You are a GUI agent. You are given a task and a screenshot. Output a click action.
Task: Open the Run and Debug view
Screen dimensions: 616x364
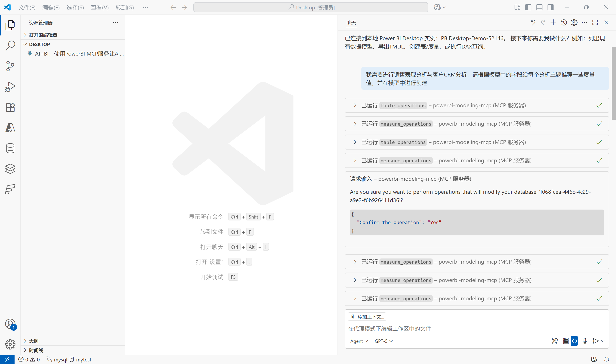(10, 87)
